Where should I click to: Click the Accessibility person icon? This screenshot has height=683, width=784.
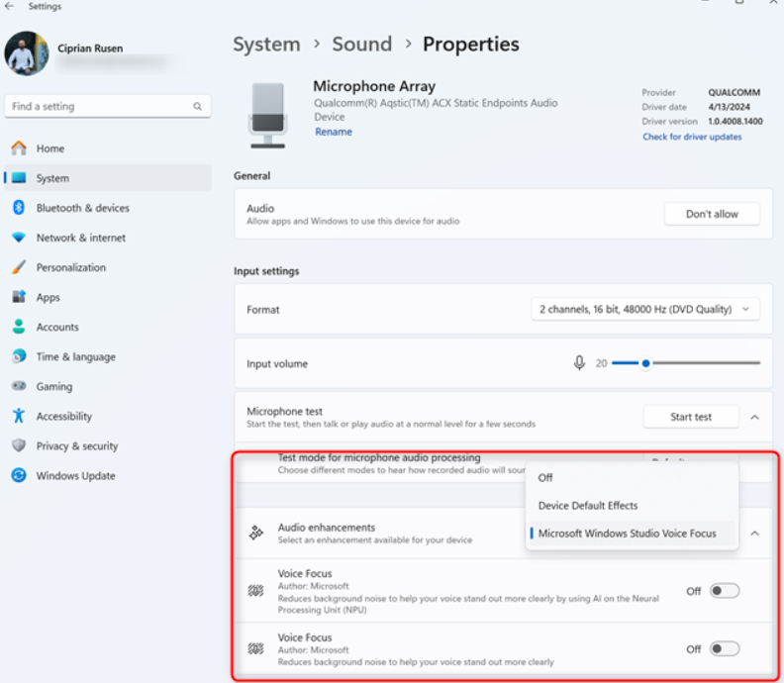click(x=18, y=417)
